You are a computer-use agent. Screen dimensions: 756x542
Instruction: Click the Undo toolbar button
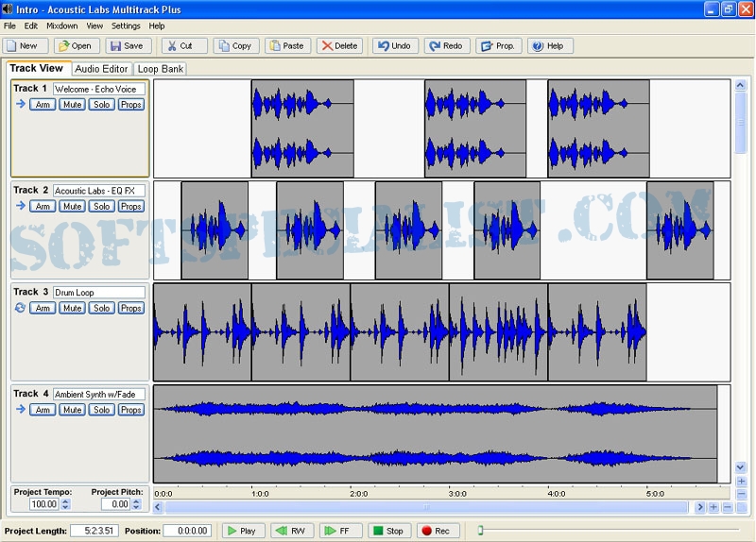point(394,45)
